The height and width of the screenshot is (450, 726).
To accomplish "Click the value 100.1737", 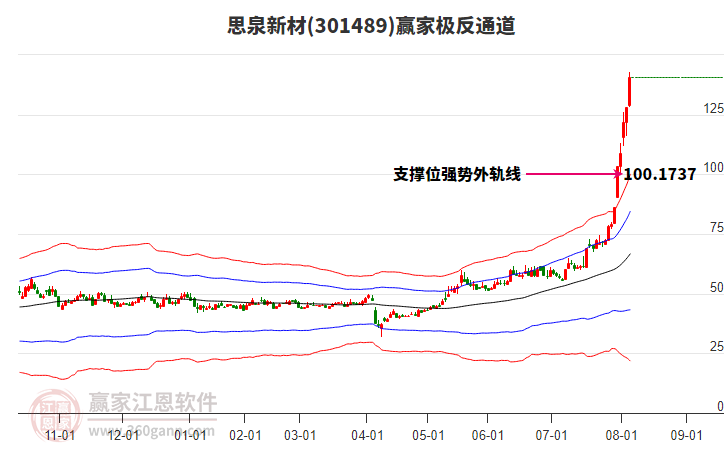I will (660, 175).
